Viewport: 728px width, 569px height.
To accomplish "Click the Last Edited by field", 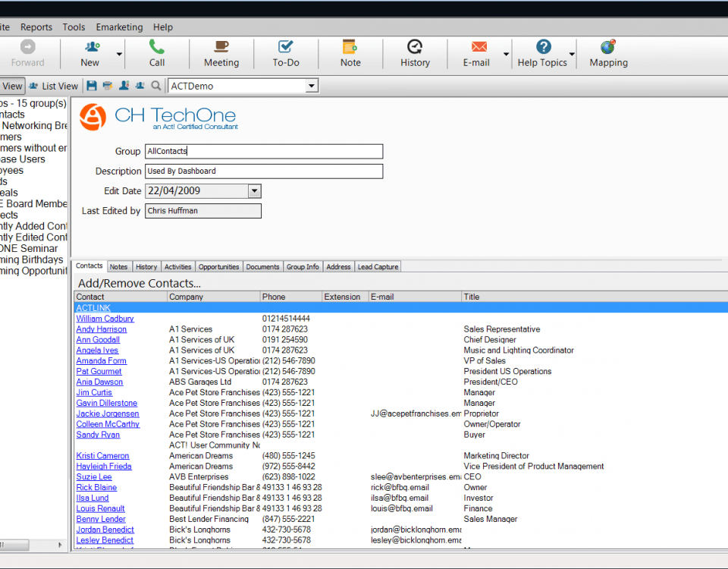I will (203, 211).
